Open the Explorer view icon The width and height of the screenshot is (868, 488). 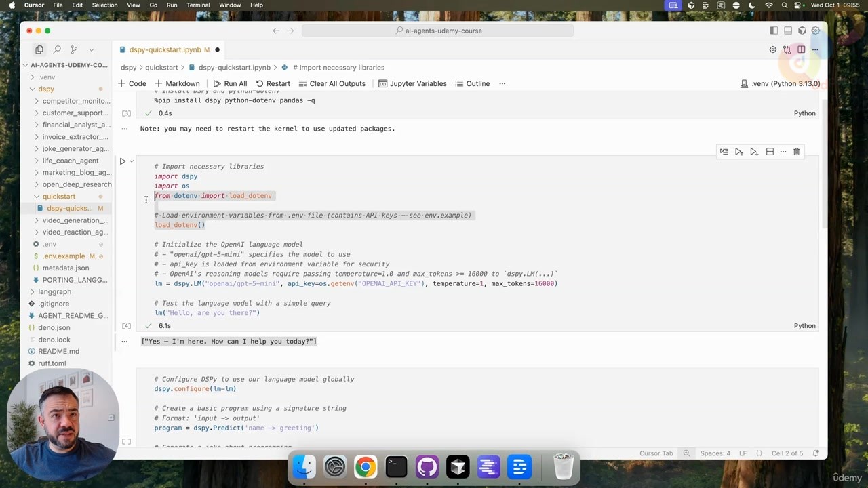(39, 49)
